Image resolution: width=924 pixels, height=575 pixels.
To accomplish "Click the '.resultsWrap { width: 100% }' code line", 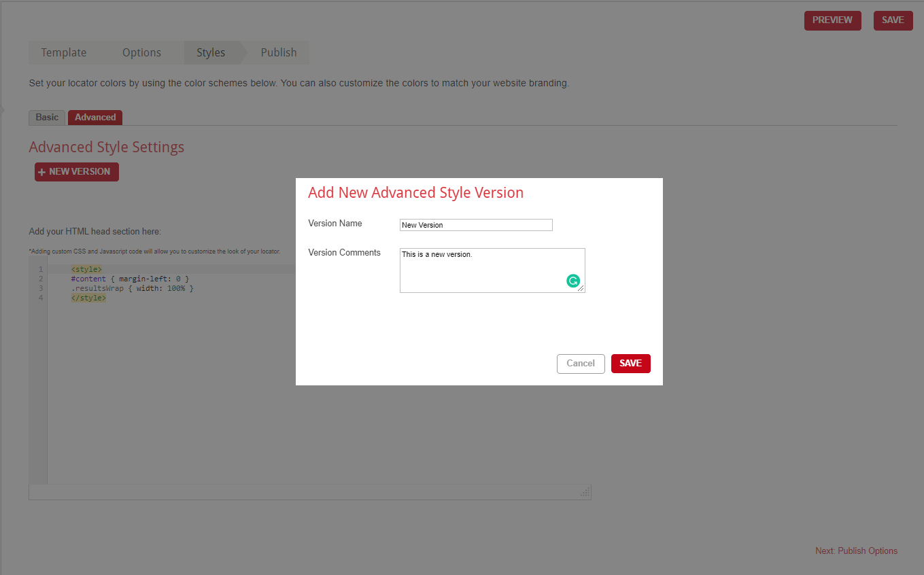I will [133, 289].
